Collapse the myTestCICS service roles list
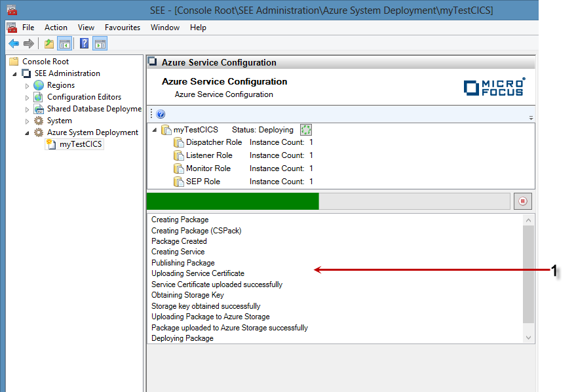This screenshot has width=576, height=392. click(x=155, y=130)
